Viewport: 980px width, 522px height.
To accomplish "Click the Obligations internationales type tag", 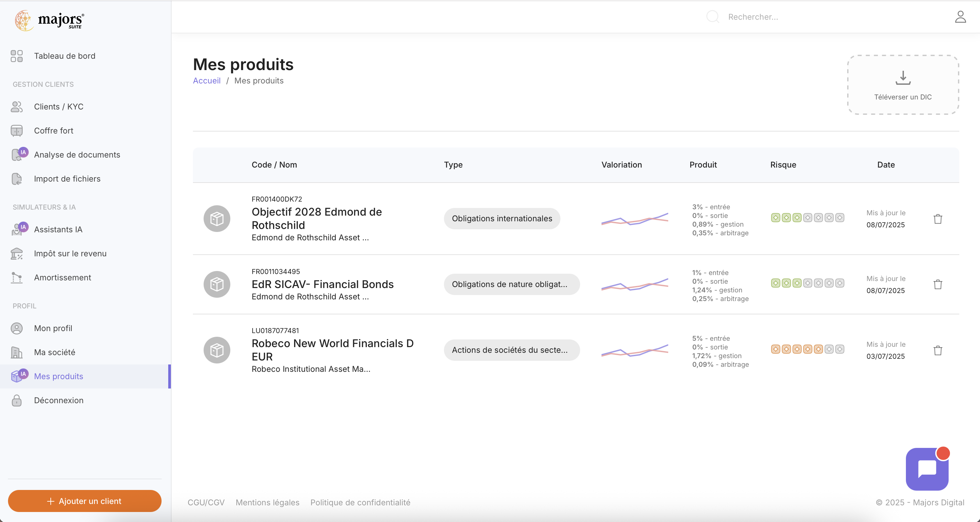I will 502,218.
